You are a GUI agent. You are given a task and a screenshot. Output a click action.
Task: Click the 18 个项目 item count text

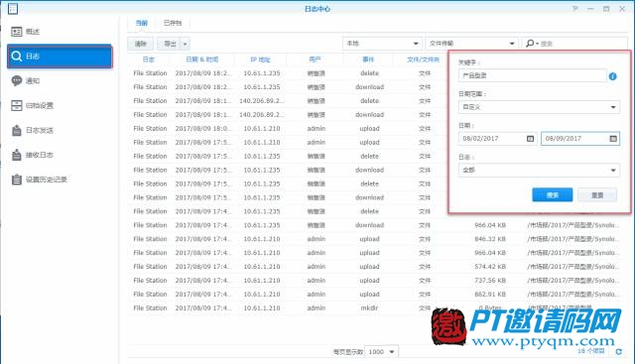591,351
